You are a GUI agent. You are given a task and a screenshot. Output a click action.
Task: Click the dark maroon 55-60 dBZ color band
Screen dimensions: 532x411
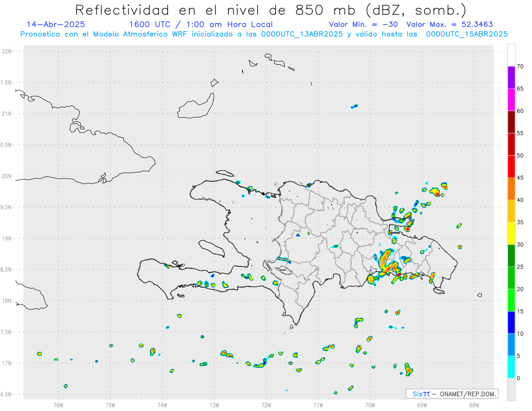511,122
